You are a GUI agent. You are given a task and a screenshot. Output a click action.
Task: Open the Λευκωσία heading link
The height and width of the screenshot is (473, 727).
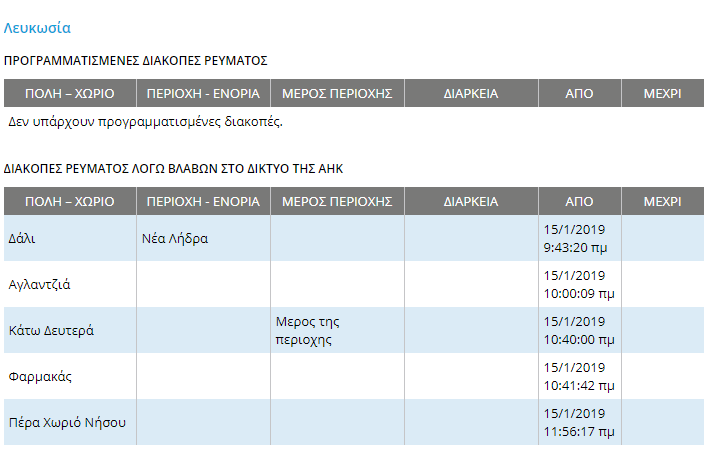pyautogui.click(x=37, y=28)
